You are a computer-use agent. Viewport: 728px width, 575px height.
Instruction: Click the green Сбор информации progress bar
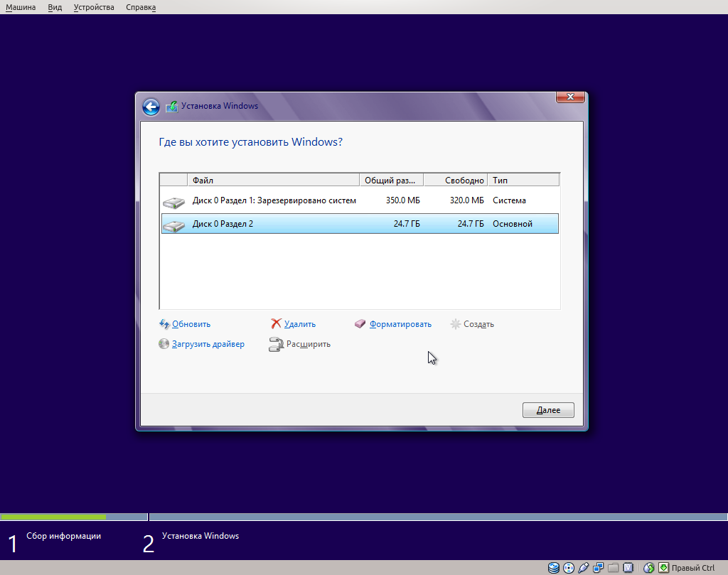tap(53, 517)
